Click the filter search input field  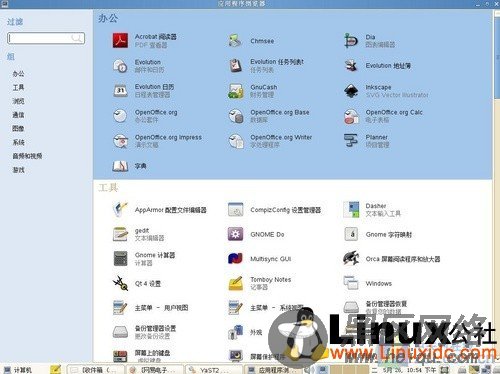tap(46, 38)
